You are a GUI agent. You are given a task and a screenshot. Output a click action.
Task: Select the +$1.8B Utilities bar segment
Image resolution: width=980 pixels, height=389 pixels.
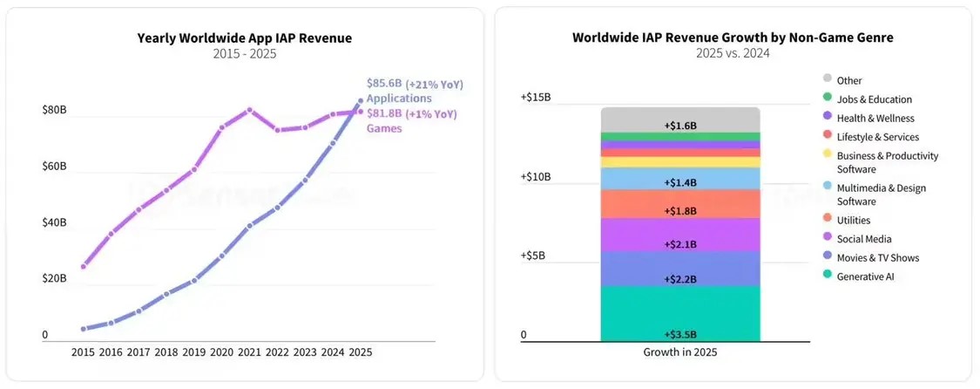pyautogui.click(x=680, y=204)
